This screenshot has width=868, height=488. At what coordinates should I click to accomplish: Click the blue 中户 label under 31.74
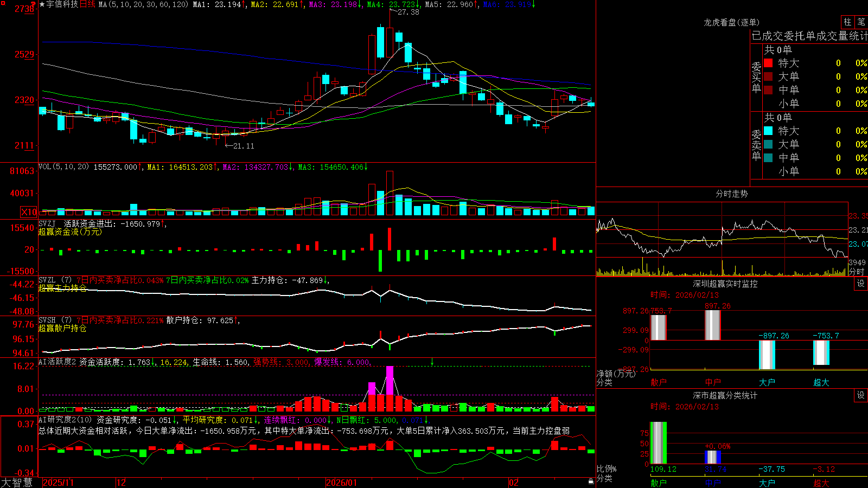712,483
